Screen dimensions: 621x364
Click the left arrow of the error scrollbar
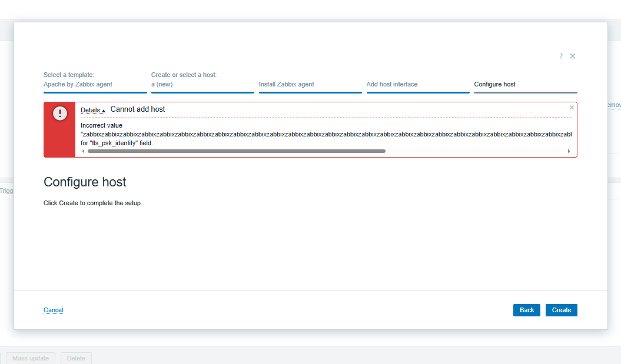[83, 151]
